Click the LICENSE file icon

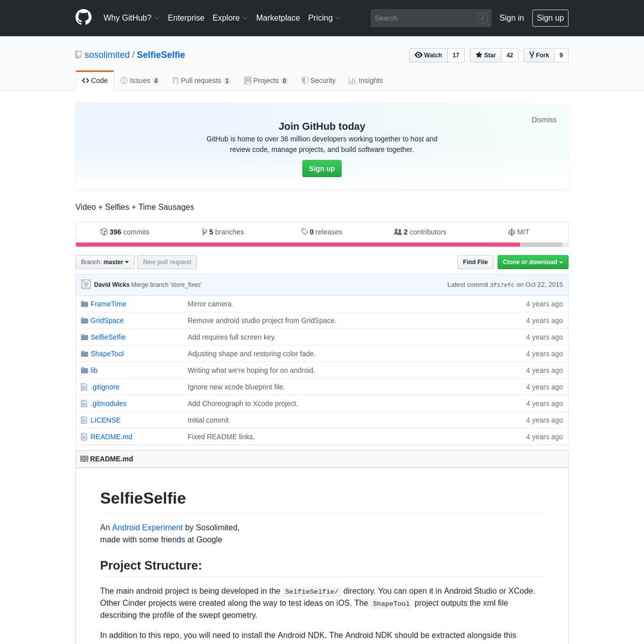84,420
